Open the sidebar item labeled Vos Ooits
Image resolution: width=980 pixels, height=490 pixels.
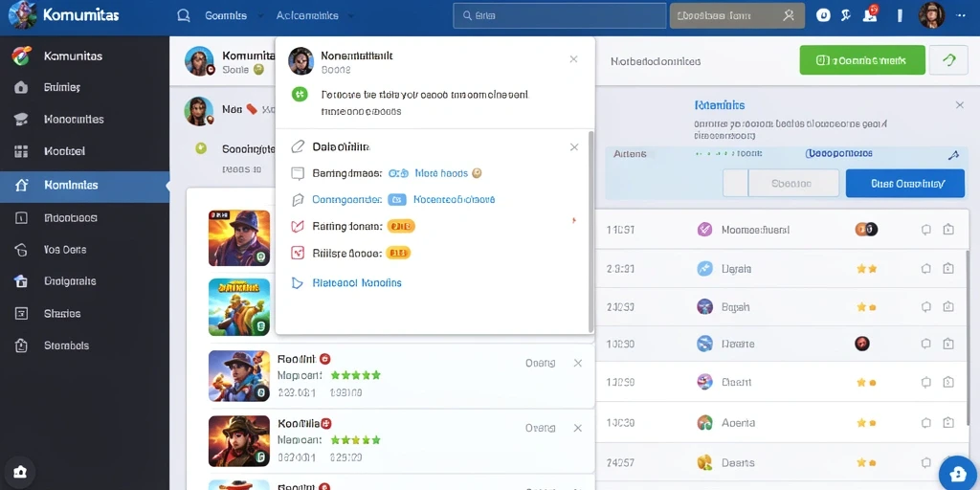84,250
